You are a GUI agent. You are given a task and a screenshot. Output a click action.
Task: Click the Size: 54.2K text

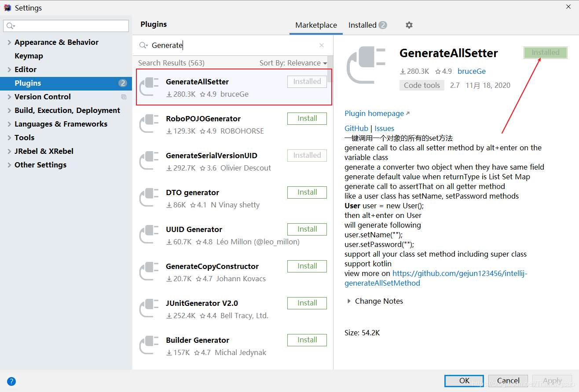[362, 333]
